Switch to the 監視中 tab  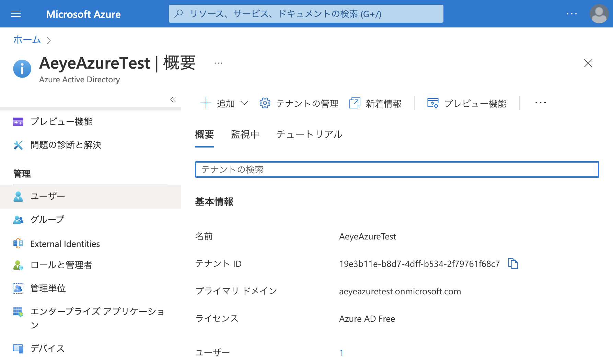point(245,134)
